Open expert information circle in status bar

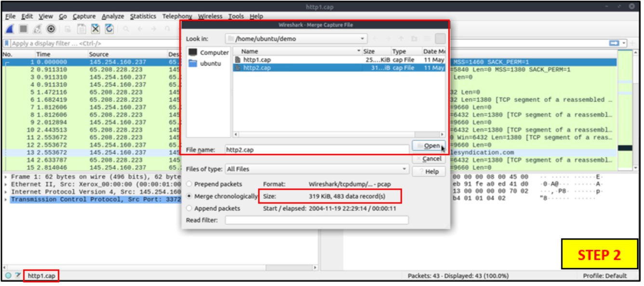pos(8,276)
